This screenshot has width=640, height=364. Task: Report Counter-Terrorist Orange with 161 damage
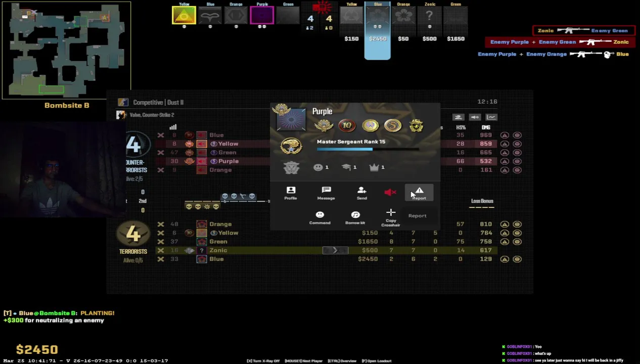(505, 170)
